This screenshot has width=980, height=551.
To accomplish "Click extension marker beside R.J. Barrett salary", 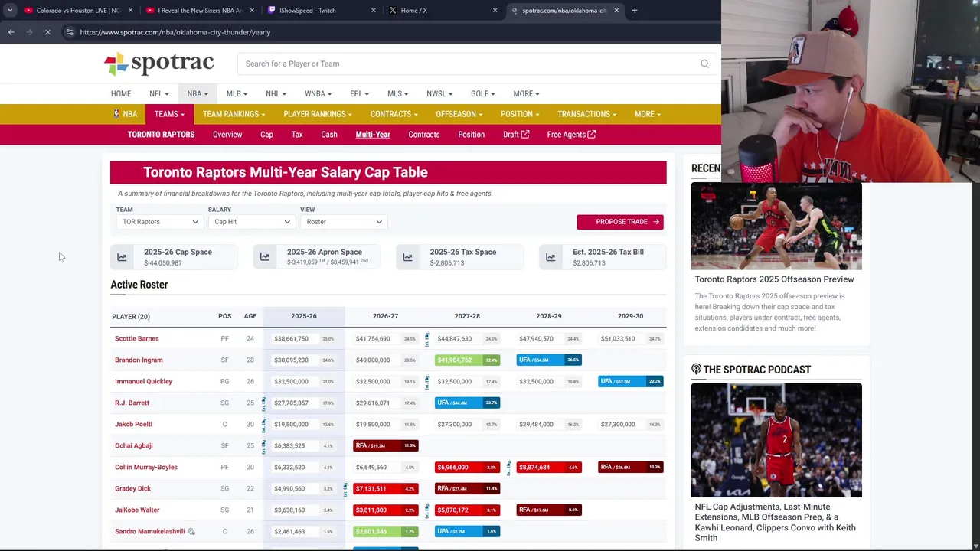I will click(263, 403).
